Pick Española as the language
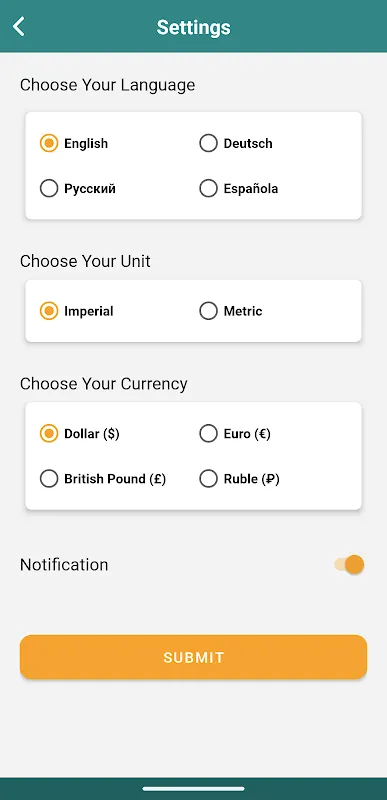The width and height of the screenshot is (387, 800). pyautogui.click(x=208, y=189)
